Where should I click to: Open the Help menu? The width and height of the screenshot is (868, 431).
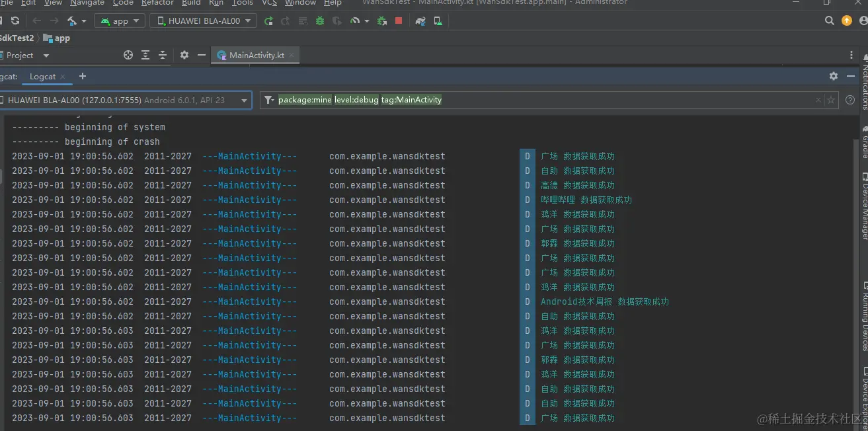pyautogui.click(x=333, y=3)
